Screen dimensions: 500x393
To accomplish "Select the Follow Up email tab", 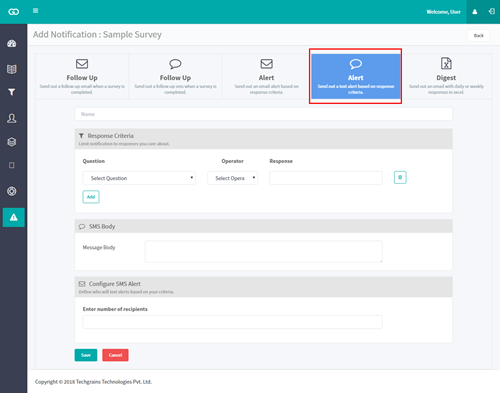I will point(82,76).
